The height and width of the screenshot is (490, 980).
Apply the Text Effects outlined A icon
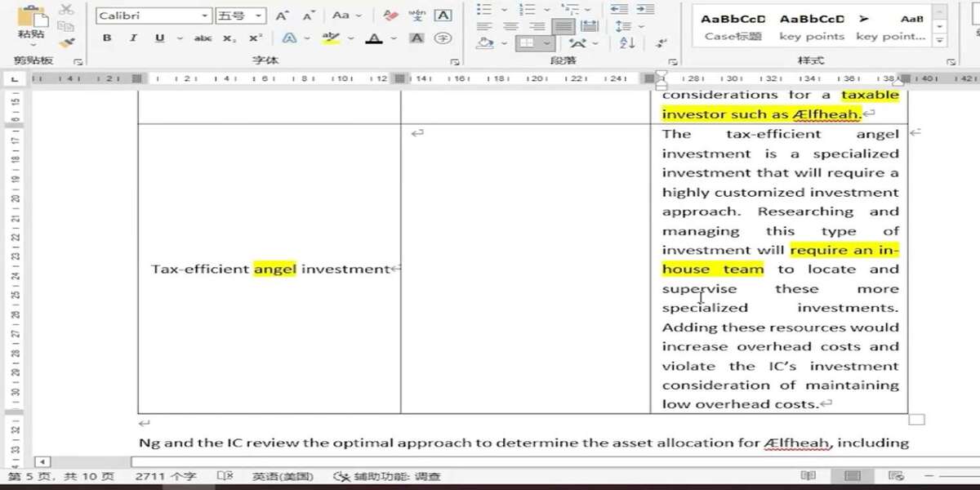coord(289,38)
